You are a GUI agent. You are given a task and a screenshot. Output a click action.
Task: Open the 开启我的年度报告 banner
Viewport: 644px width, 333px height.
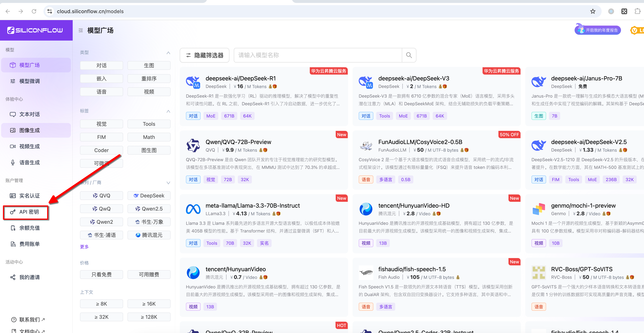(598, 30)
